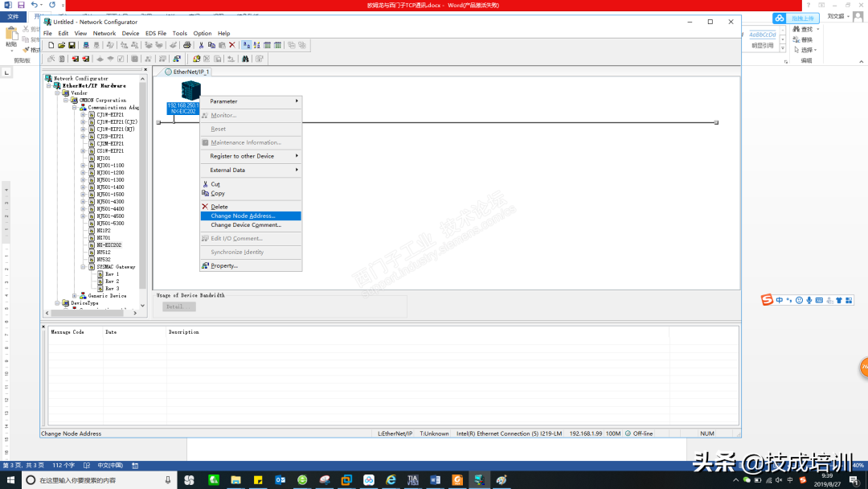Click the New file toolbar icon
This screenshot has height=489, width=868.
coord(51,45)
